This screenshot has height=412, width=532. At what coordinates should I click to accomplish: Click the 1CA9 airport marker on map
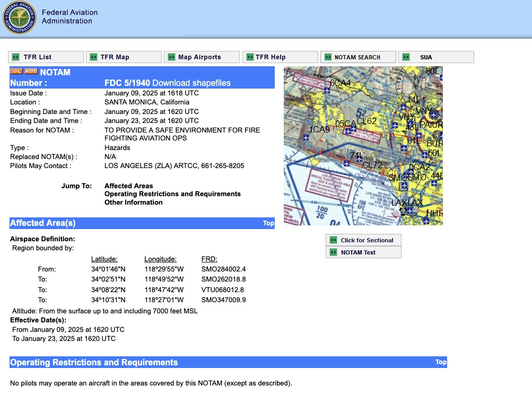(x=306, y=137)
